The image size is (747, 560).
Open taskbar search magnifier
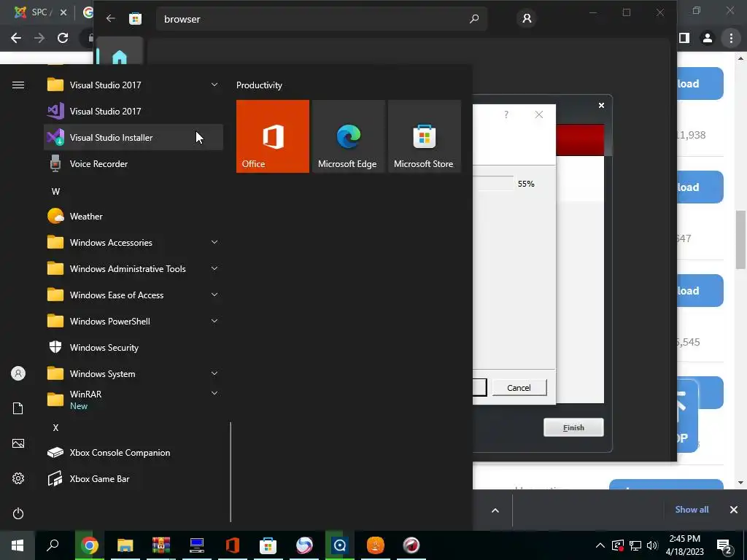[x=53, y=545]
